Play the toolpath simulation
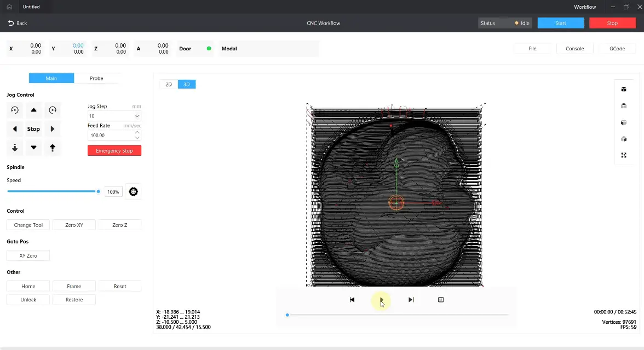Image resolution: width=644 pixels, height=350 pixels. point(381,299)
